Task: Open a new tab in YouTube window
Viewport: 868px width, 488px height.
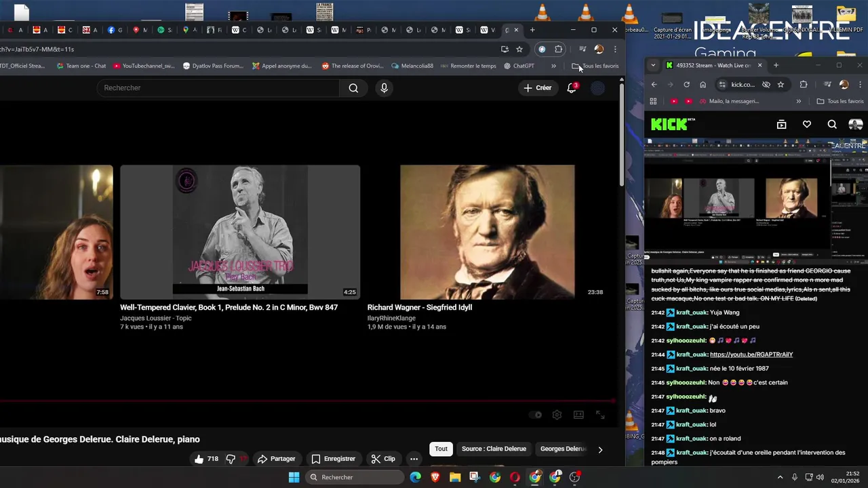Action: point(532,30)
